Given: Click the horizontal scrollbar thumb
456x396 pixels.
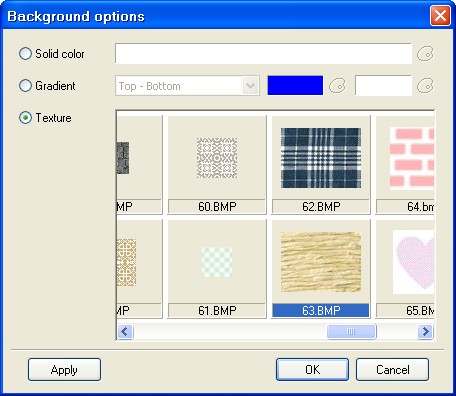Looking at the screenshot, I should (x=351, y=332).
